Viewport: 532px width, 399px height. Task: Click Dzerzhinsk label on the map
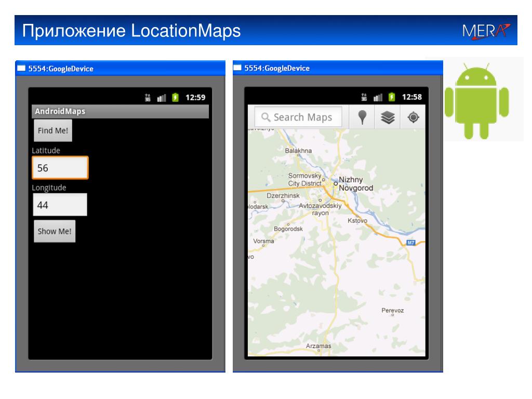tap(283, 196)
